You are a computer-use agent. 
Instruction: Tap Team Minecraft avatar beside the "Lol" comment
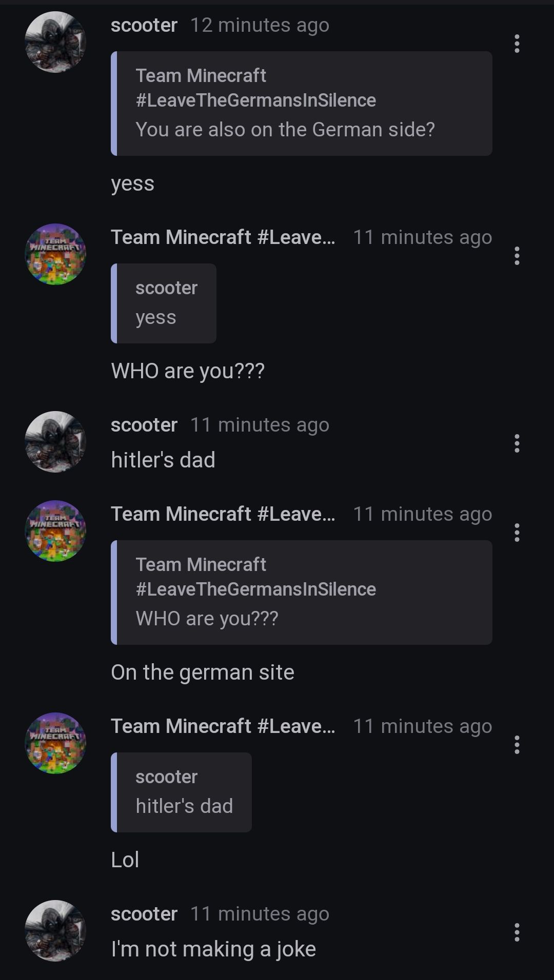[x=55, y=743]
